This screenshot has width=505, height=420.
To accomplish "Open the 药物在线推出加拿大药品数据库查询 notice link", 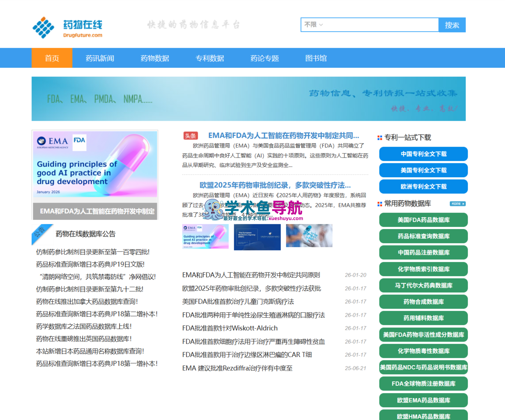I will pyautogui.click(x=87, y=302).
